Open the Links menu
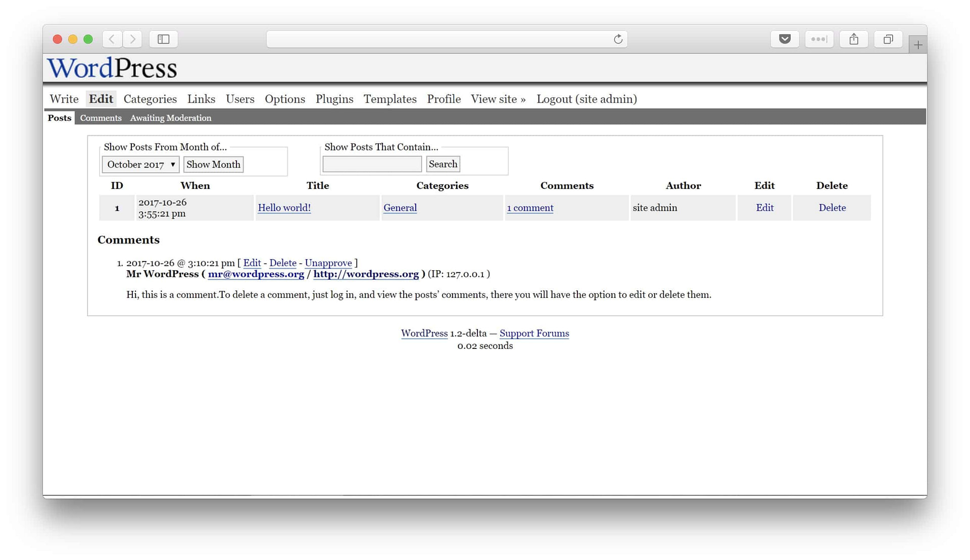This screenshot has height=560, width=970. click(x=201, y=99)
